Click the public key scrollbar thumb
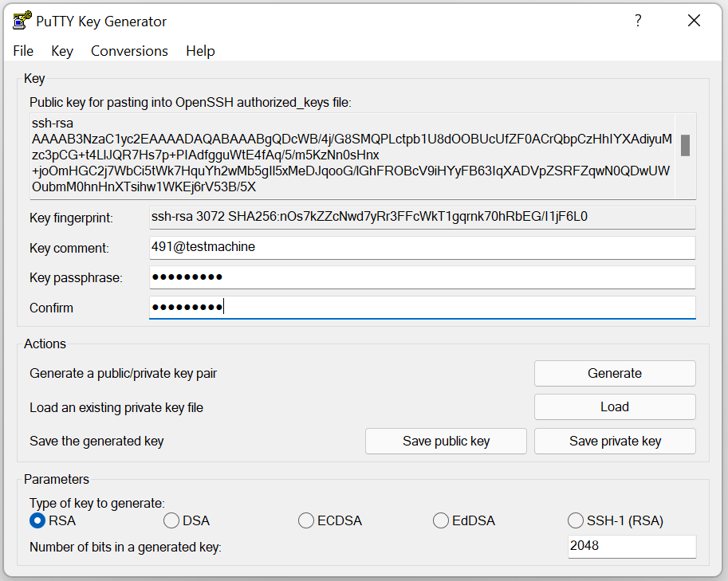This screenshot has width=728, height=581. pyautogui.click(x=685, y=145)
